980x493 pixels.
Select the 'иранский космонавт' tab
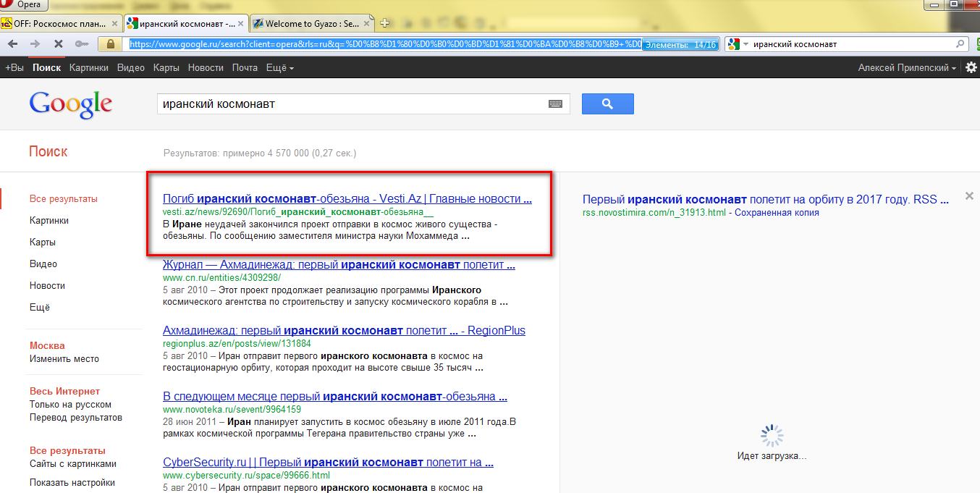coord(186,24)
